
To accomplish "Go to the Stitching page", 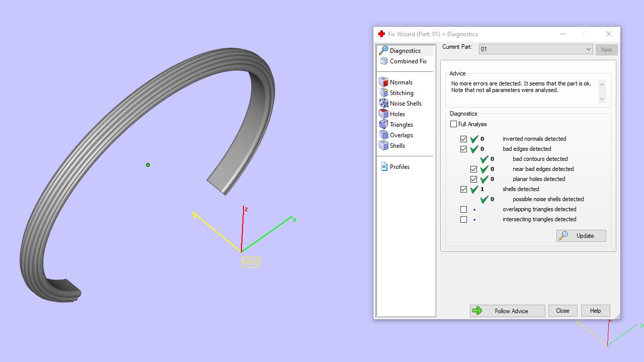I will 401,93.
